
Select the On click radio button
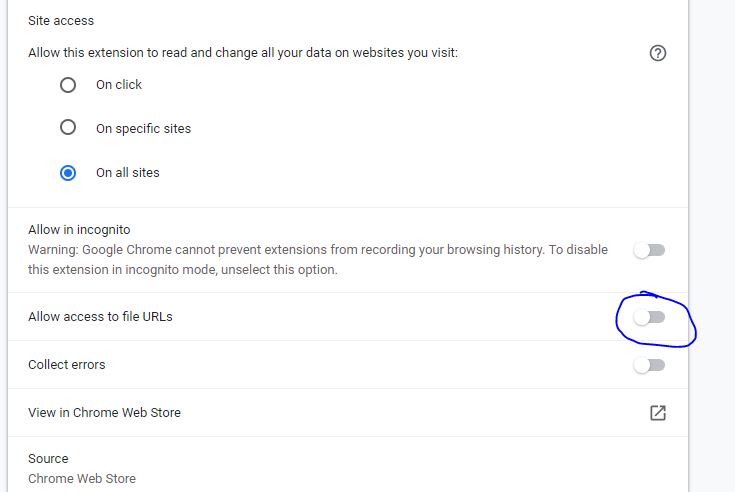tap(68, 85)
